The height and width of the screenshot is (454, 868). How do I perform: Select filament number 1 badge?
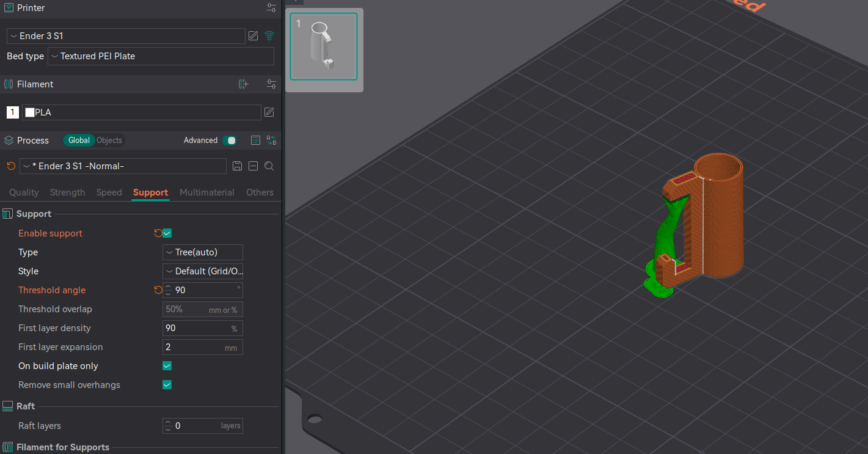point(13,112)
